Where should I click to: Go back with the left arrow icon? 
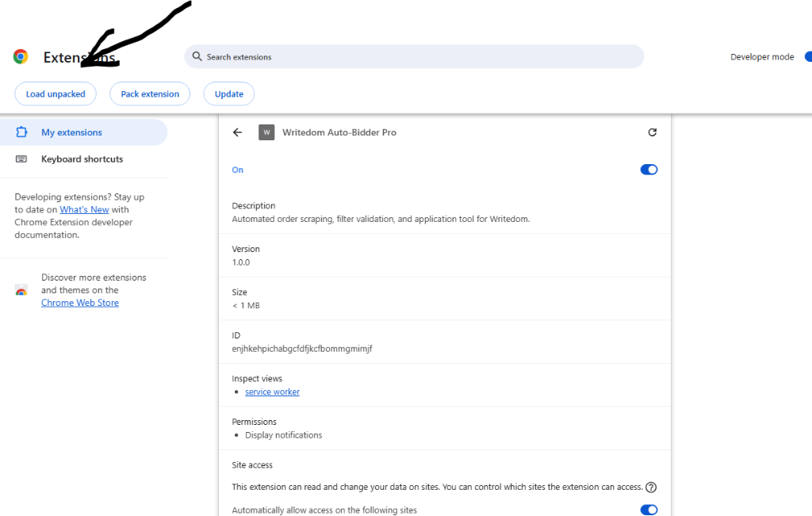tap(237, 132)
